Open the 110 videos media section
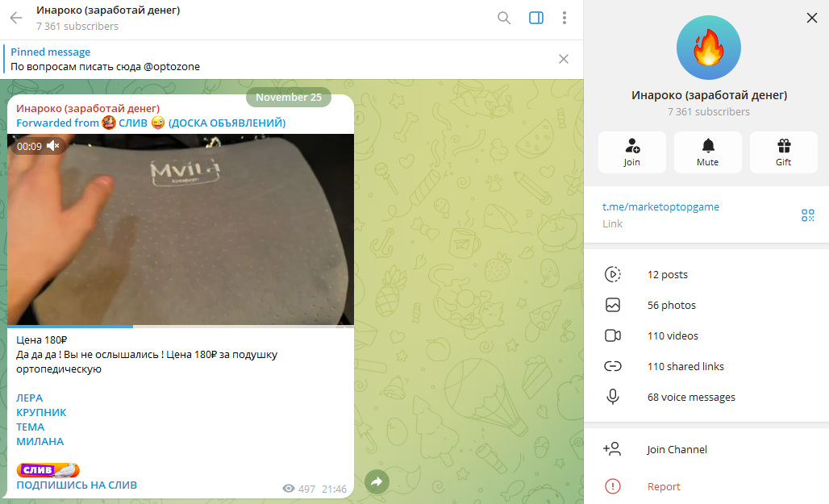The image size is (829, 504). 673,335
